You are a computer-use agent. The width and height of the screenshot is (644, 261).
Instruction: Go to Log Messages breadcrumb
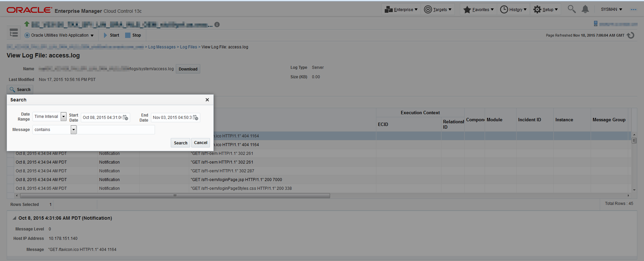pos(162,47)
